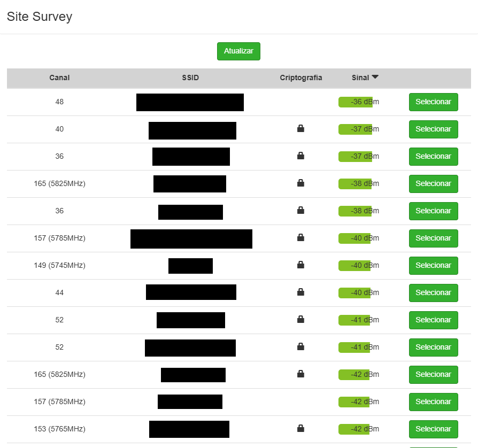
Task: Click lock icon in channel 149 (5745MHz) row
Action: click(x=300, y=265)
